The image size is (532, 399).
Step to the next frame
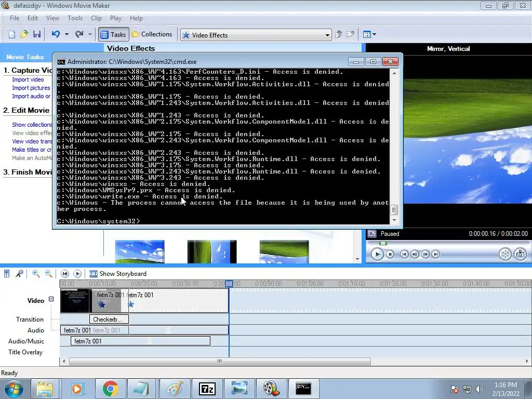[x=425, y=254]
